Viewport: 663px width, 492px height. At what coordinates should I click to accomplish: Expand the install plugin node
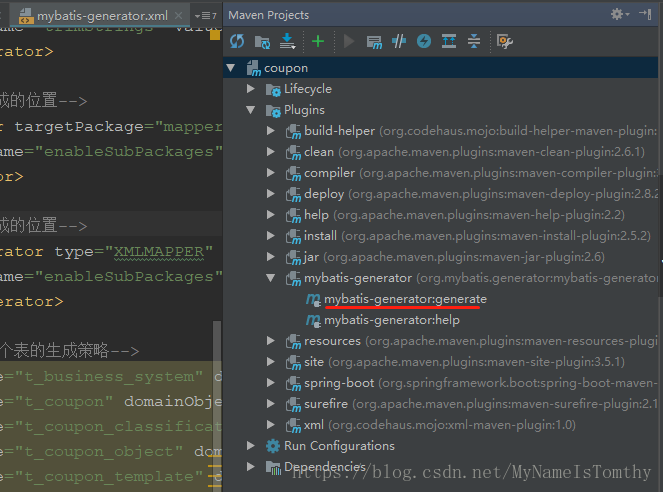click(x=271, y=235)
